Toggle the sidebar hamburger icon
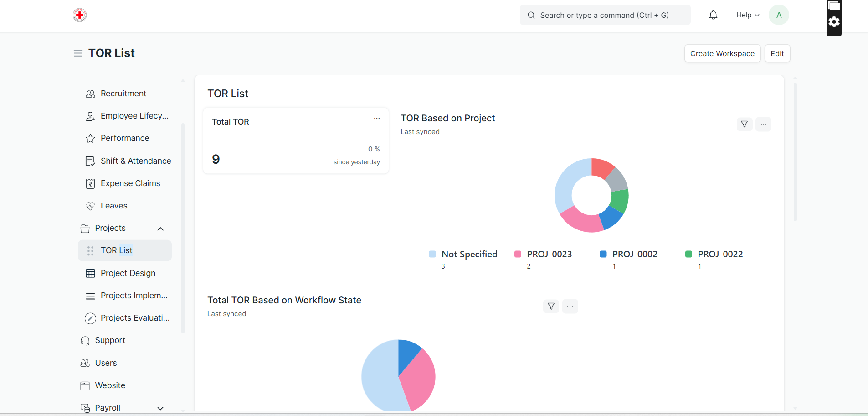 [x=78, y=53]
